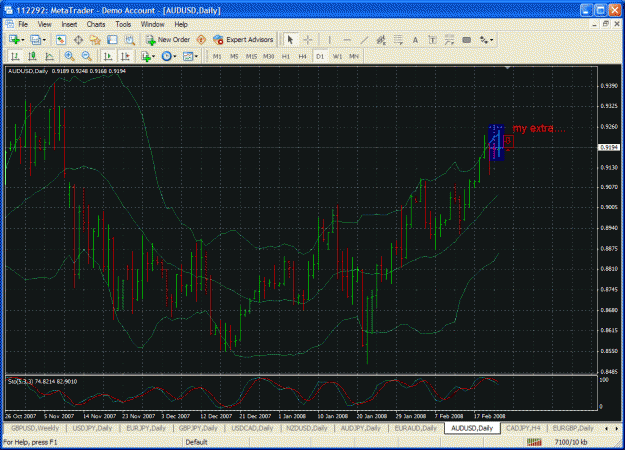625x450 pixels.
Task: Toggle the Data Window crosshair-target icon
Action: click(78, 39)
